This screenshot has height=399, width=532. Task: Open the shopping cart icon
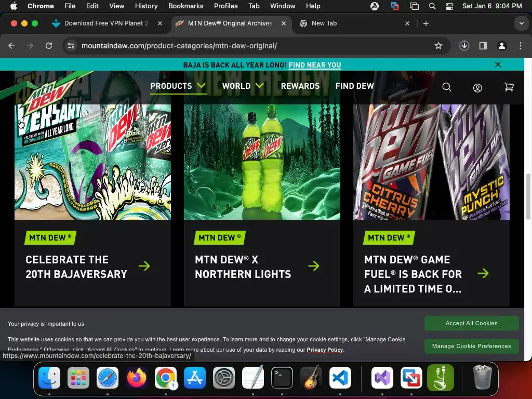pos(509,87)
